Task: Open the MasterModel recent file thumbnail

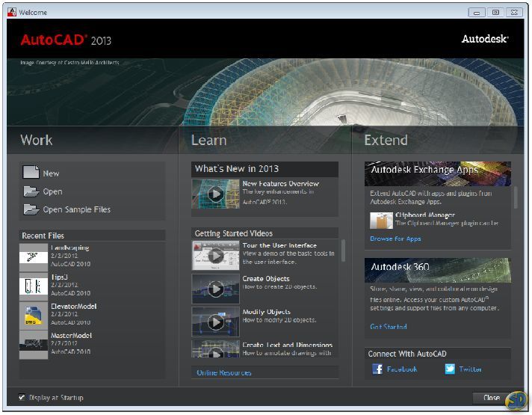Action: [34, 345]
